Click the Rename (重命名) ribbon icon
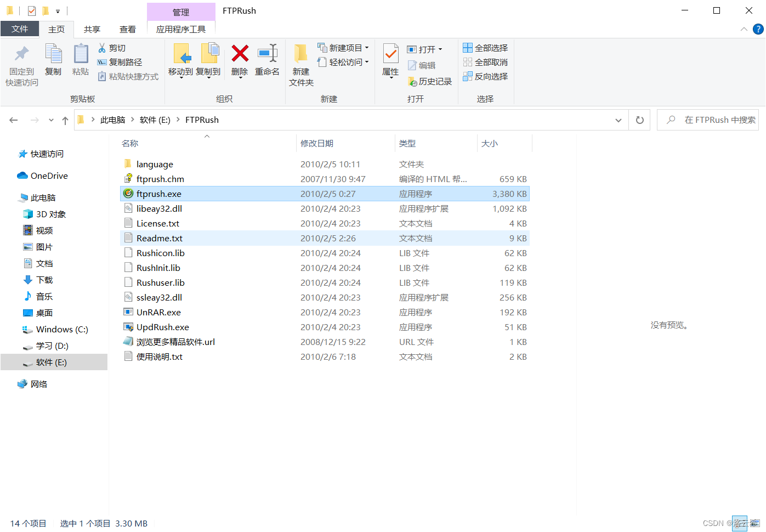 click(x=267, y=54)
